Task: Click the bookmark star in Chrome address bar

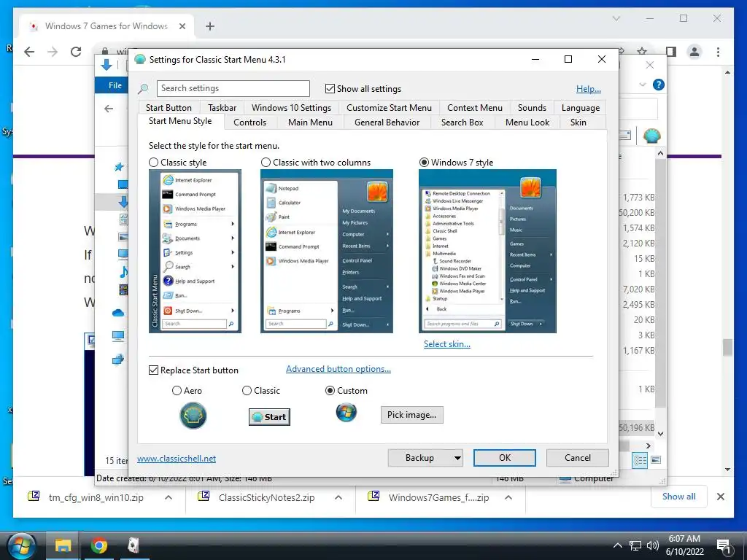Action: point(642,51)
